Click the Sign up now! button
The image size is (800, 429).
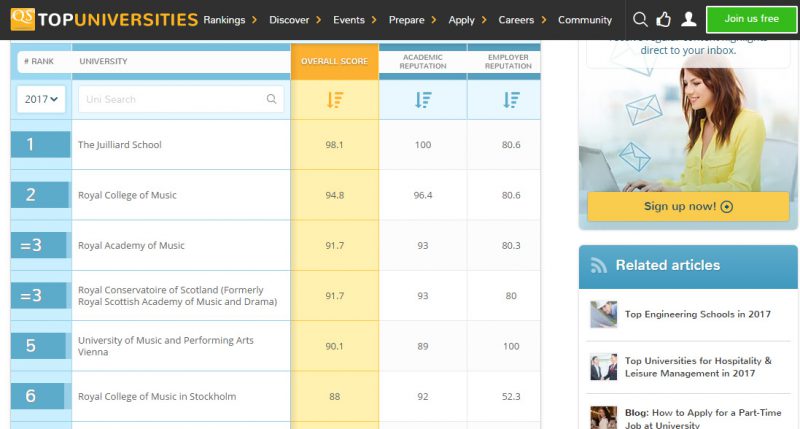point(688,207)
